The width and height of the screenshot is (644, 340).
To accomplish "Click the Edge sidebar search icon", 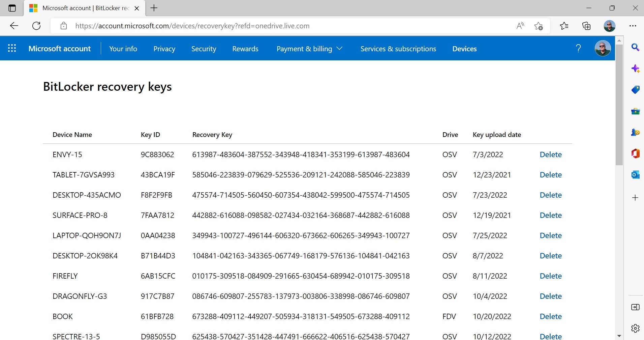I will (x=635, y=48).
